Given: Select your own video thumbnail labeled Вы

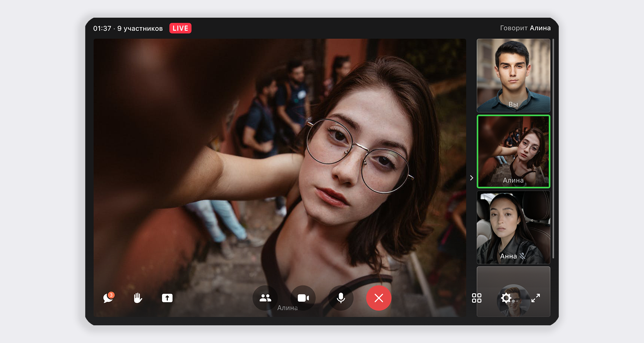Looking at the screenshot, I should pos(513,75).
